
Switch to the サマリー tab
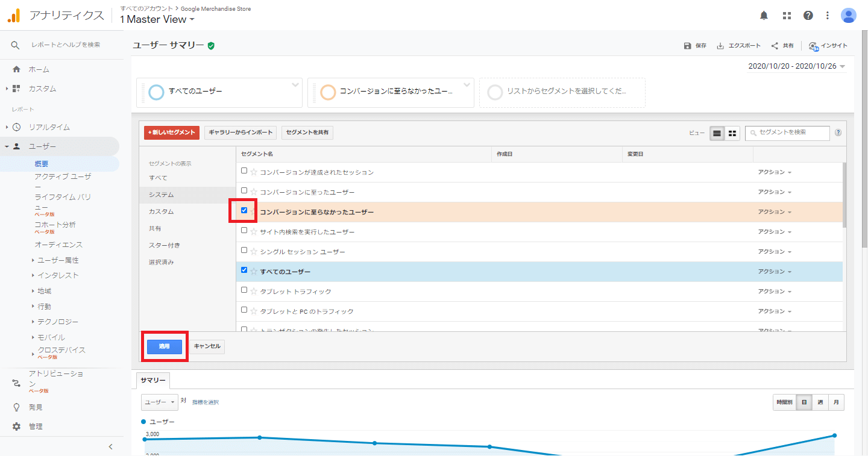click(x=153, y=380)
